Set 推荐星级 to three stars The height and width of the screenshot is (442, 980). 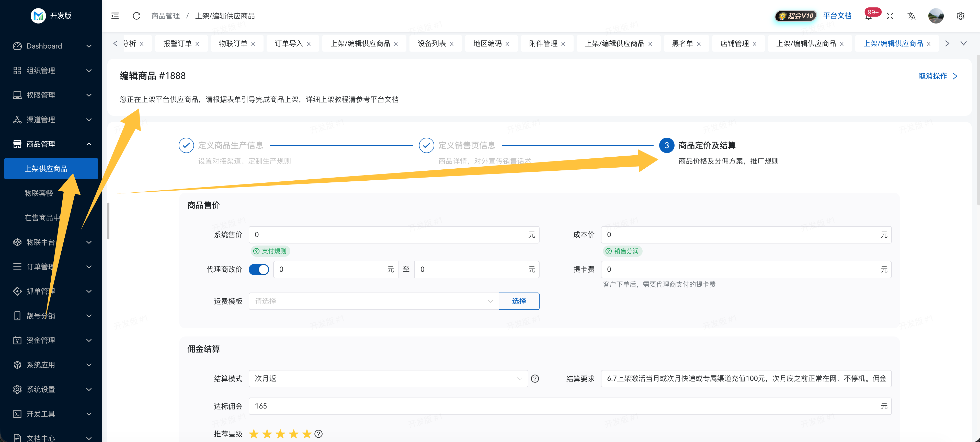(x=280, y=434)
